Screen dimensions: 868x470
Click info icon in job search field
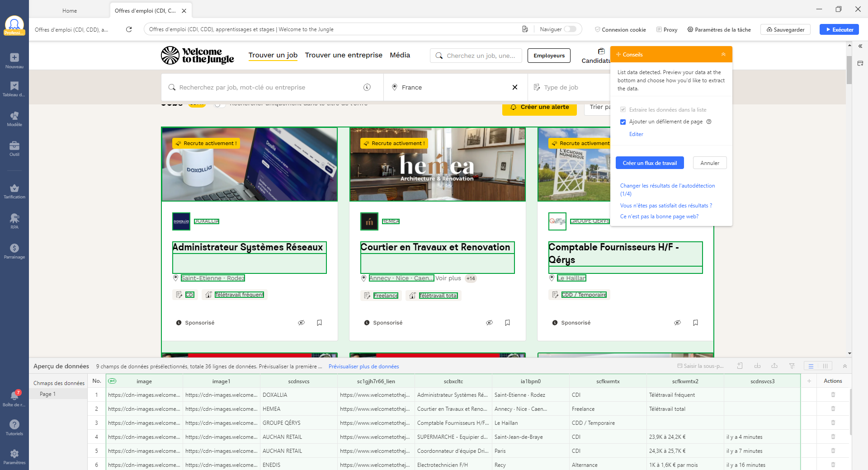coord(367,87)
